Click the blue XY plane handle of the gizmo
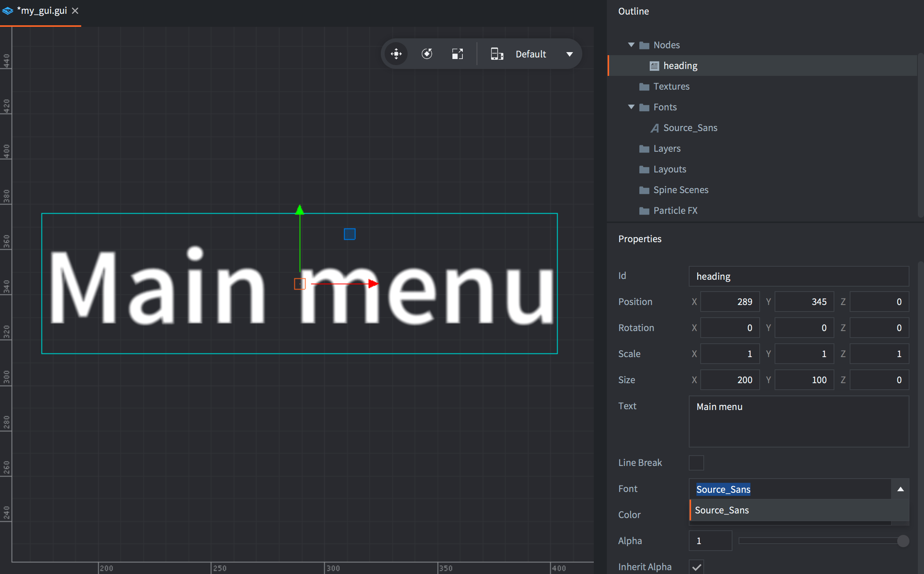Viewport: 924px width, 574px height. pyautogui.click(x=349, y=234)
